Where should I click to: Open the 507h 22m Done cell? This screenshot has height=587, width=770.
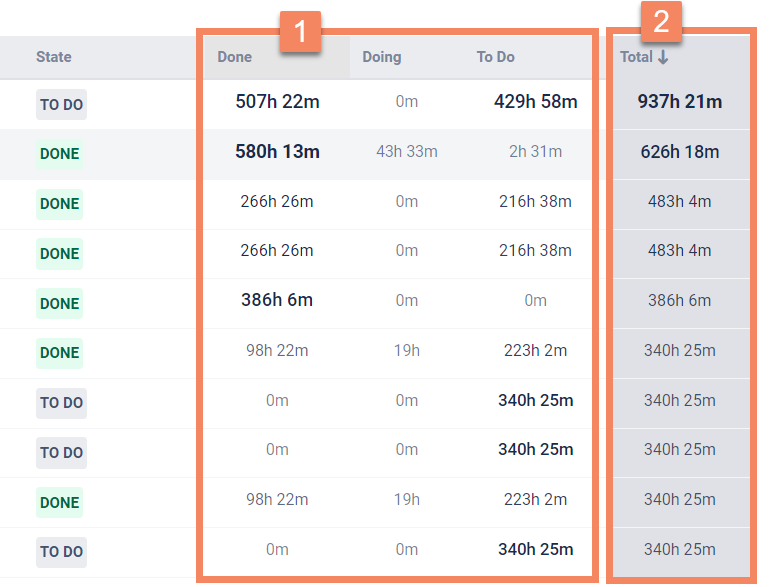[x=278, y=102]
